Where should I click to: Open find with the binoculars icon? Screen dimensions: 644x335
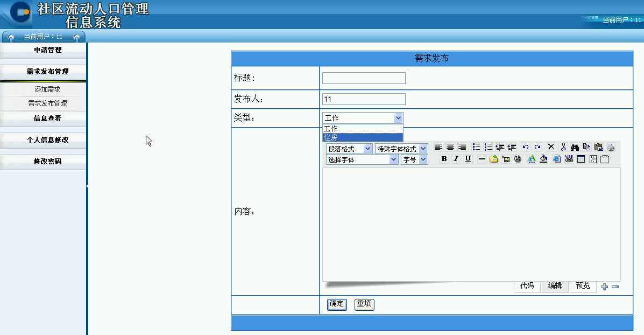575,147
